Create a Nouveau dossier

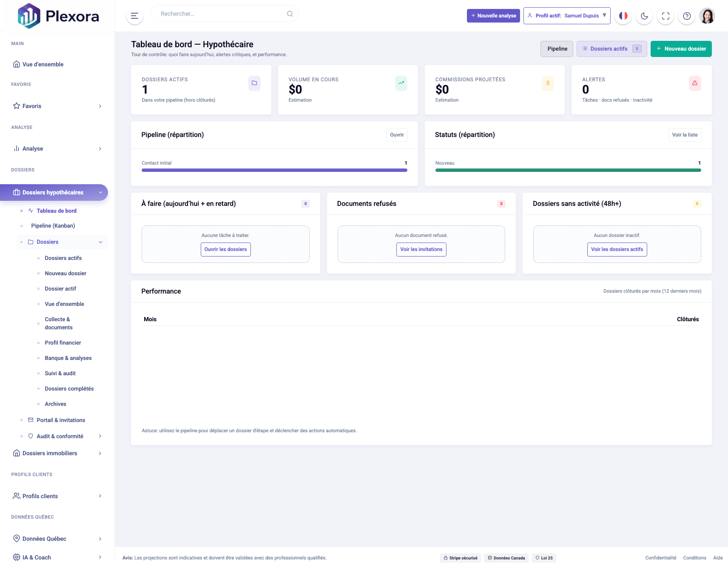681,49
